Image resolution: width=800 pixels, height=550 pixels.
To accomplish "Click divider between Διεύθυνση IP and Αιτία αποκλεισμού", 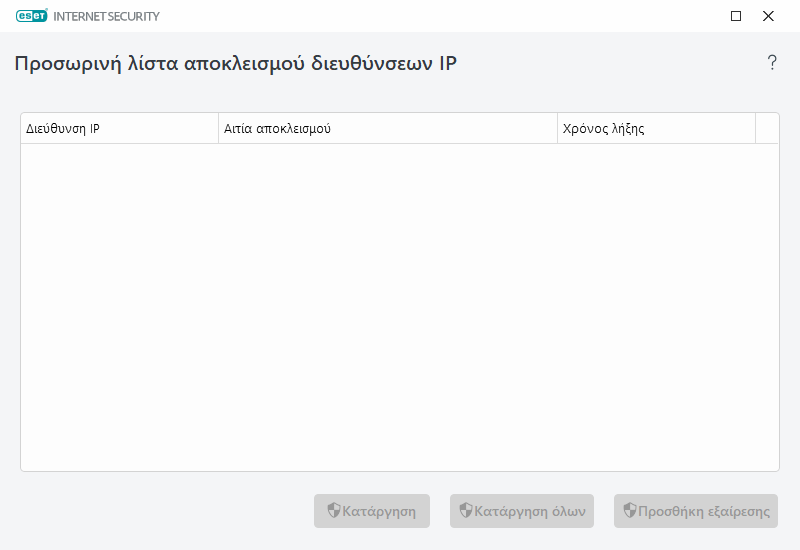I will pos(218,129).
